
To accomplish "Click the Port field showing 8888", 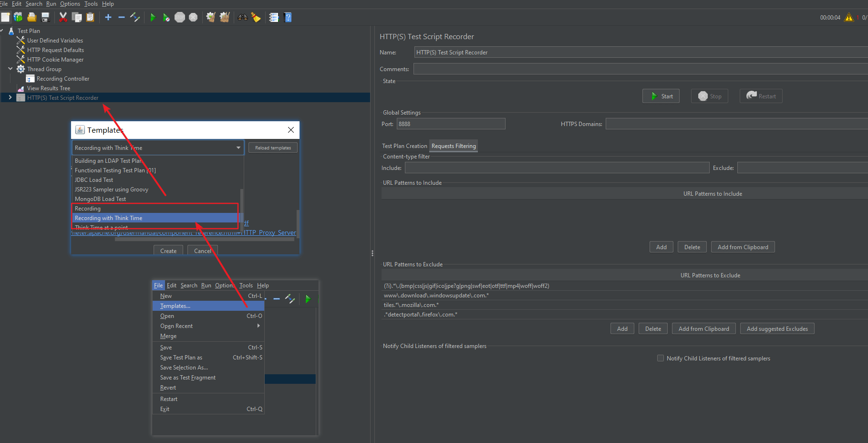I will 451,124.
